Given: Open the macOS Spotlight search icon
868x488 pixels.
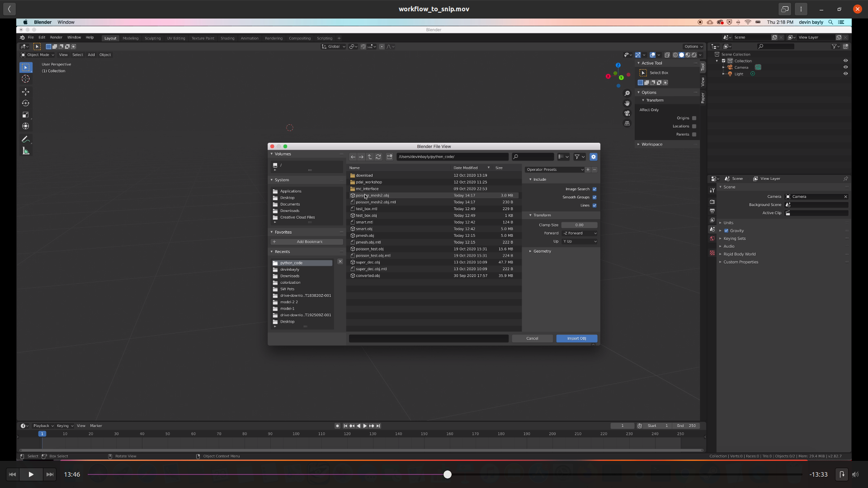Looking at the screenshot, I should click(x=830, y=22).
